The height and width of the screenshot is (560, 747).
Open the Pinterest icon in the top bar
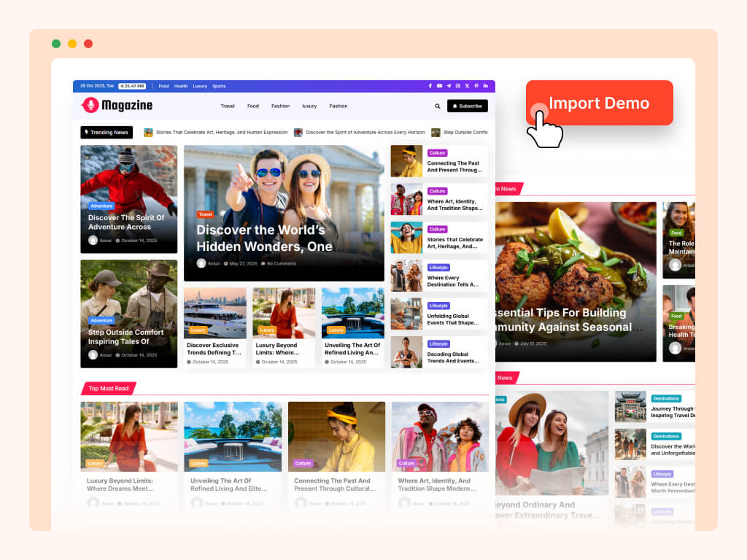coord(477,85)
